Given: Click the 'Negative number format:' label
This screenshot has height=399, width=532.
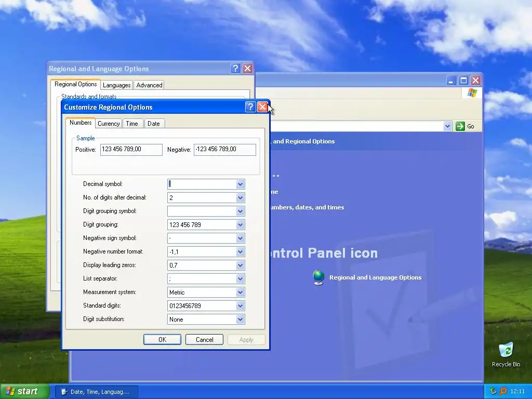Looking at the screenshot, I should click(113, 251).
